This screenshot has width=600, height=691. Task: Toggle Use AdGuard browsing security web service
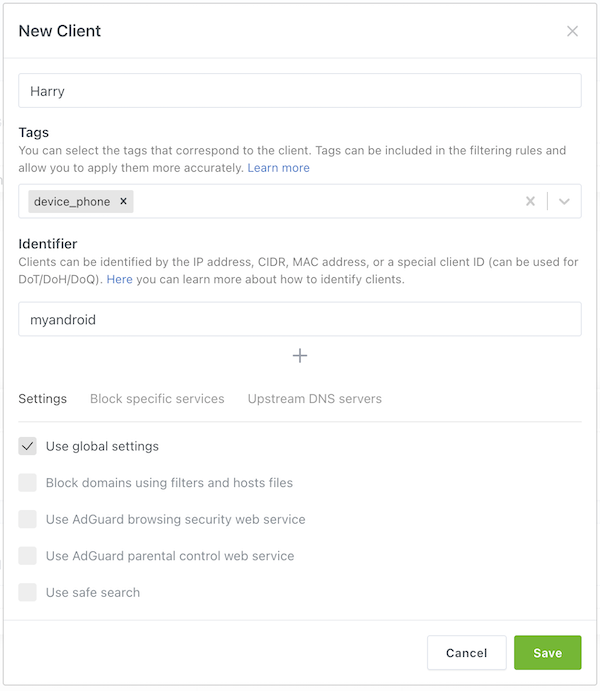pos(28,519)
